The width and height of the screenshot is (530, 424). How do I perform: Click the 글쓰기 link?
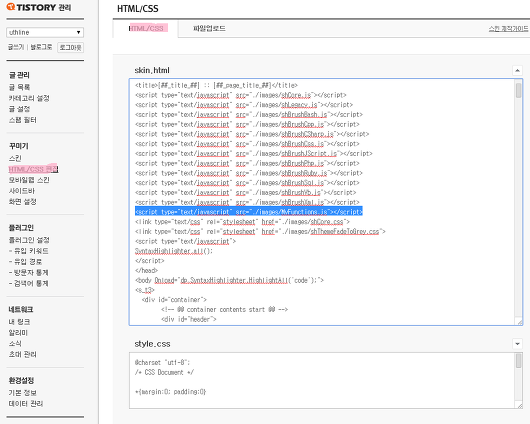pyautogui.click(x=16, y=47)
